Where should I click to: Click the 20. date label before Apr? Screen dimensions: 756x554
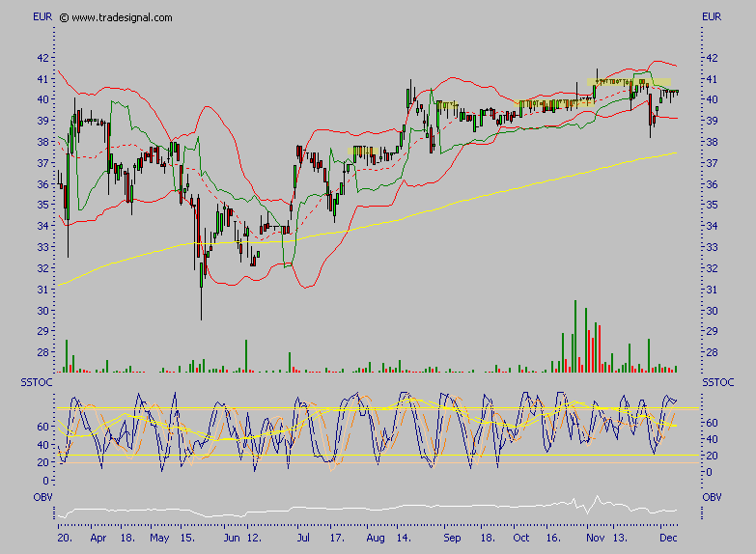(x=65, y=539)
